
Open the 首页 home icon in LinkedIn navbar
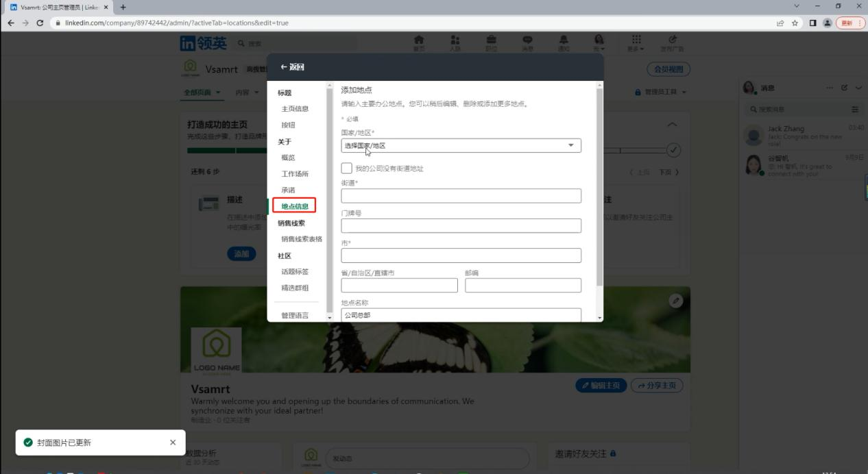point(419,42)
